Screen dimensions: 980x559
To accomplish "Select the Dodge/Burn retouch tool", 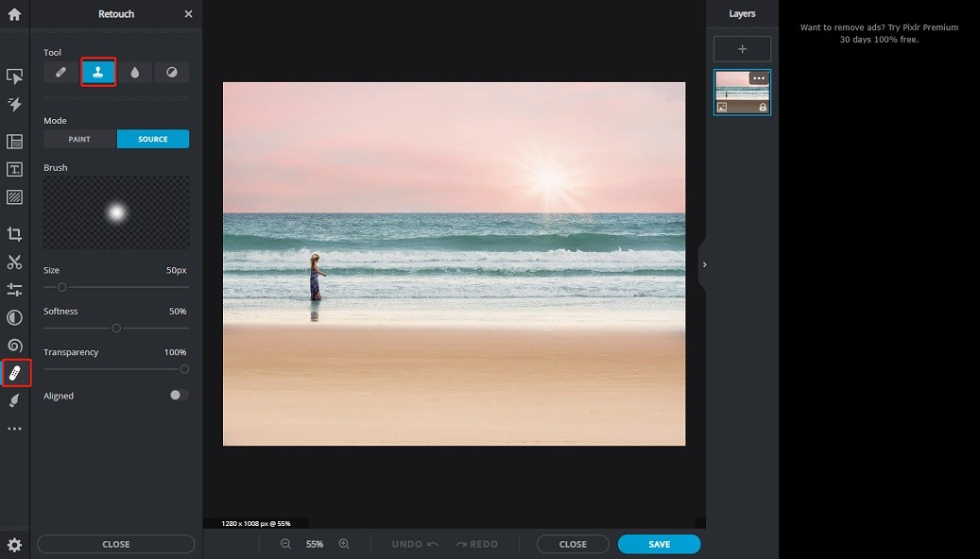I will coord(171,72).
